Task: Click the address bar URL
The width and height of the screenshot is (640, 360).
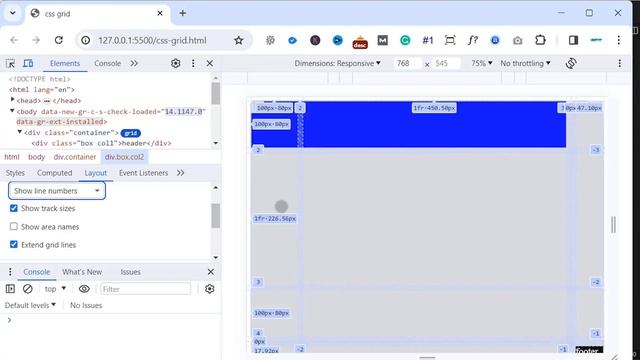Action: (x=152, y=40)
